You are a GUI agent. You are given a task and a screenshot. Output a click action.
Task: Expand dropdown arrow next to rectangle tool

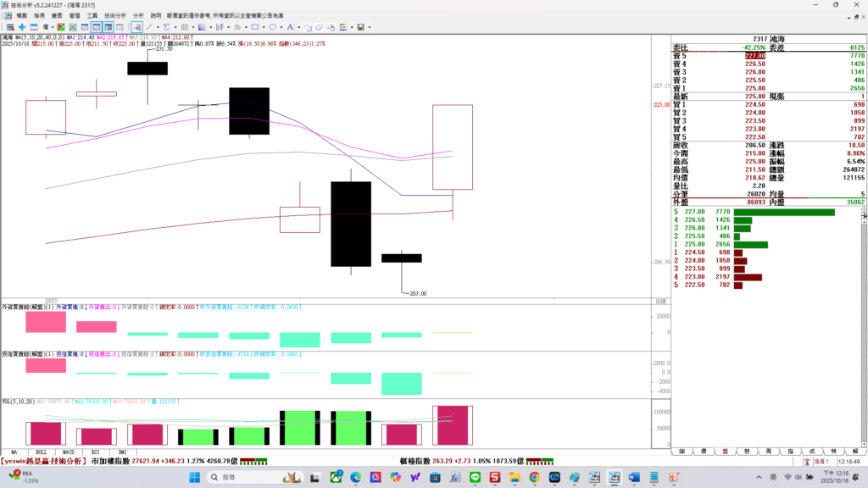point(263,27)
